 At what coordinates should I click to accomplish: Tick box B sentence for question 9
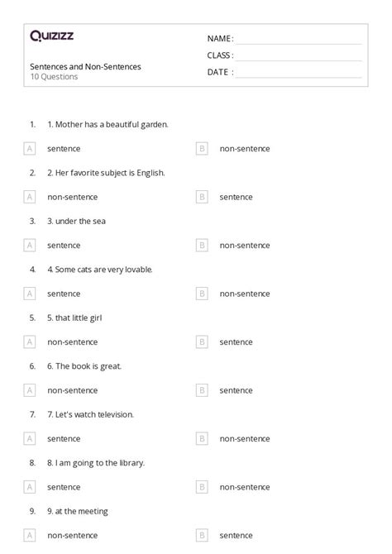(x=202, y=535)
